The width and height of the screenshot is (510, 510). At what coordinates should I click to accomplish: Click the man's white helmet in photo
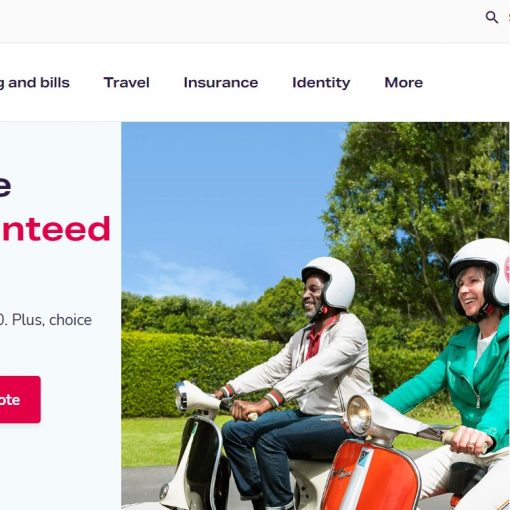point(329,283)
